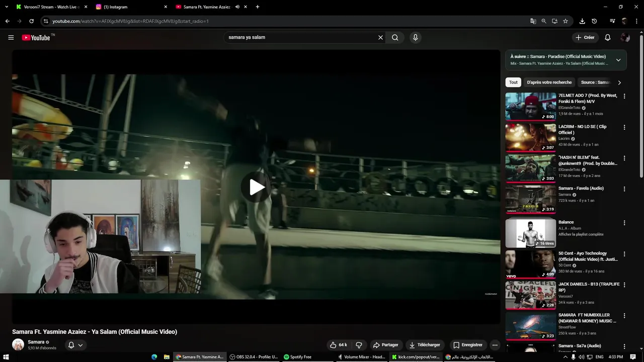This screenshot has width=644, height=362.
Task: Open LACRIM NO LO SE thumbnail
Action: point(530,137)
